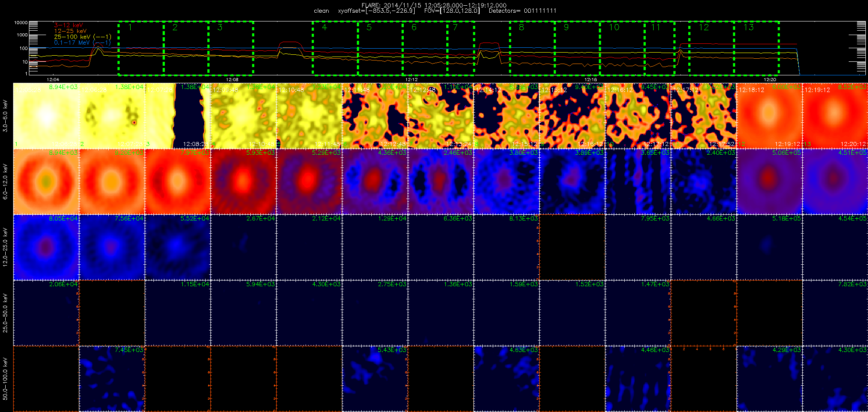Screen dimensions: 868x412
Task: Pick interval 13 label on the lightcurve
Action: [748, 27]
